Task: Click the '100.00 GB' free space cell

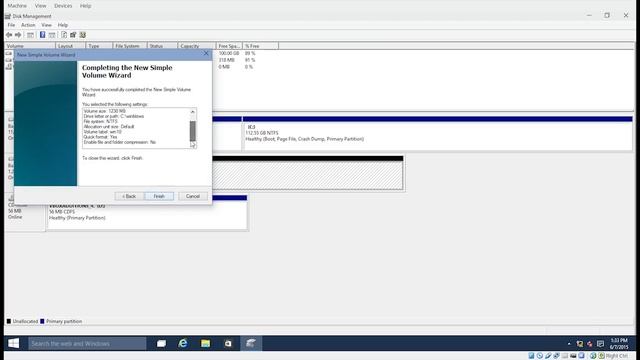Action: click(229, 53)
